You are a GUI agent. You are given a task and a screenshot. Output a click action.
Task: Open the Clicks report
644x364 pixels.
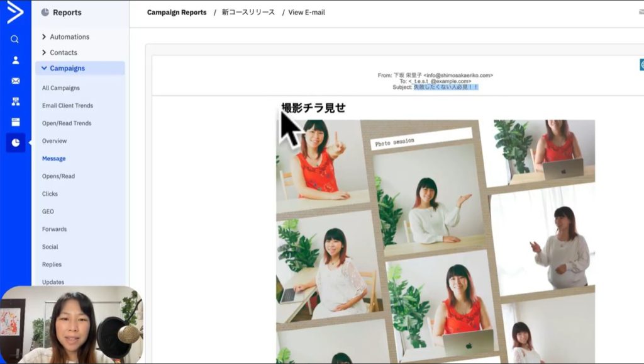tap(50, 194)
